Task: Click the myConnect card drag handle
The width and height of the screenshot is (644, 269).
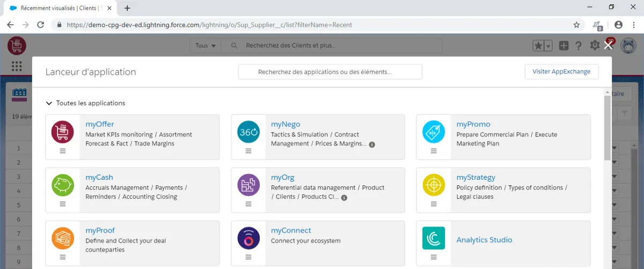Action: 248,257
